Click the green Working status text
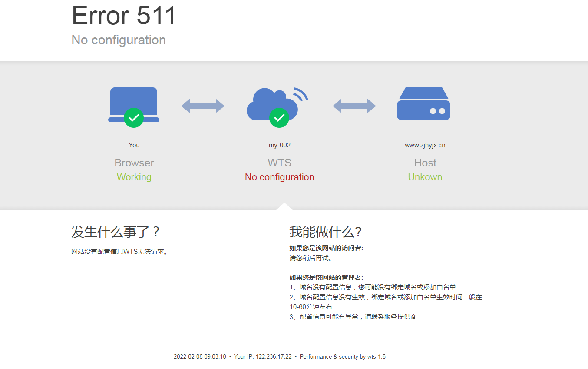588x369 pixels. pyautogui.click(x=134, y=177)
